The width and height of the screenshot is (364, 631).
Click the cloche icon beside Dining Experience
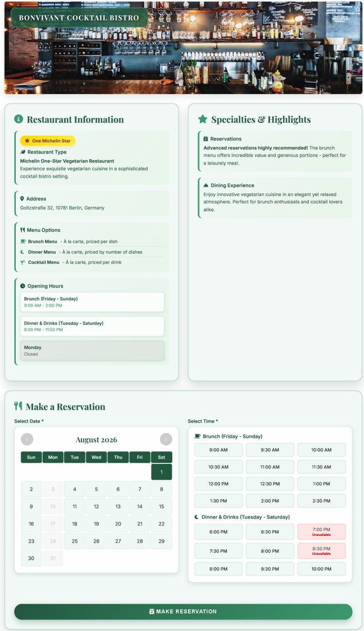(x=206, y=185)
